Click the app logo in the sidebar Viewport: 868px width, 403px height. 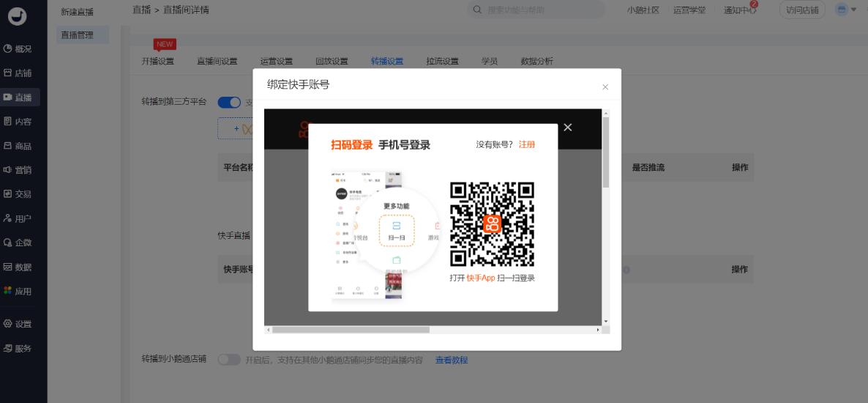[17, 17]
